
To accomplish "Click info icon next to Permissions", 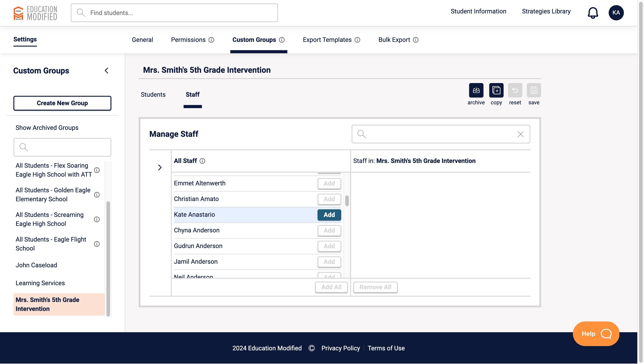I will point(211,40).
